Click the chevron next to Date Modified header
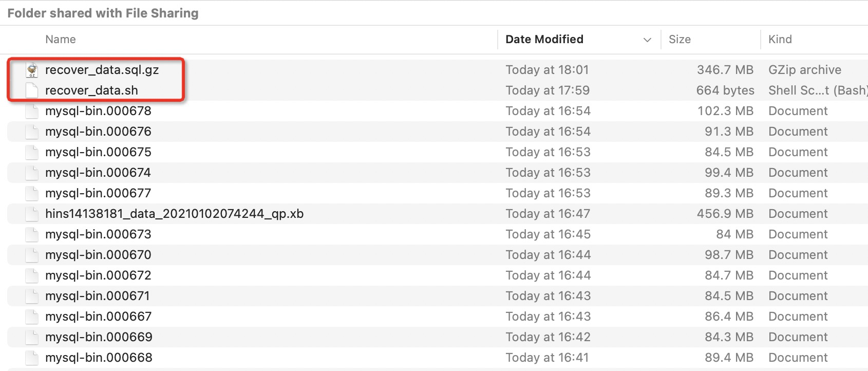This screenshot has height=371, width=868. (646, 40)
